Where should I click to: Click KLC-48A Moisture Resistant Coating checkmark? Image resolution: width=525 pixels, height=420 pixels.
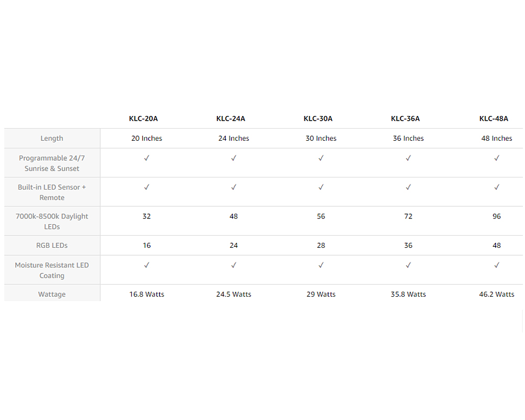click(x=497, y=265)
